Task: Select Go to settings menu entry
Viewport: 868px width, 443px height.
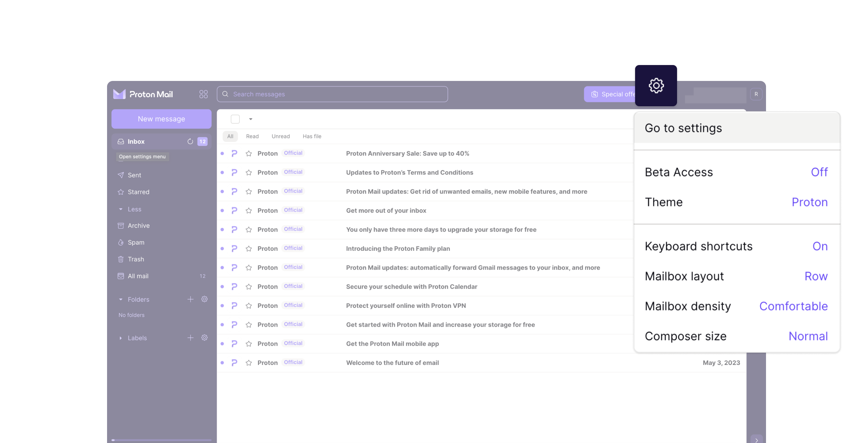Action: pos(683,128)
